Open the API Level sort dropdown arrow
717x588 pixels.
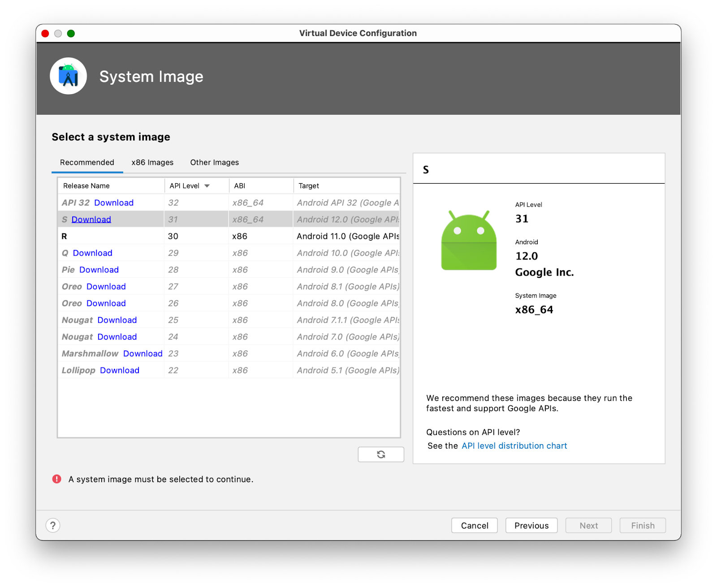click(207, 185)
